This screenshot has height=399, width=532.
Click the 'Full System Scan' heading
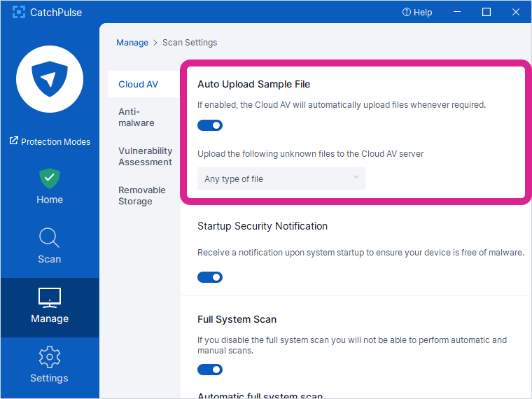coord(237,319)
